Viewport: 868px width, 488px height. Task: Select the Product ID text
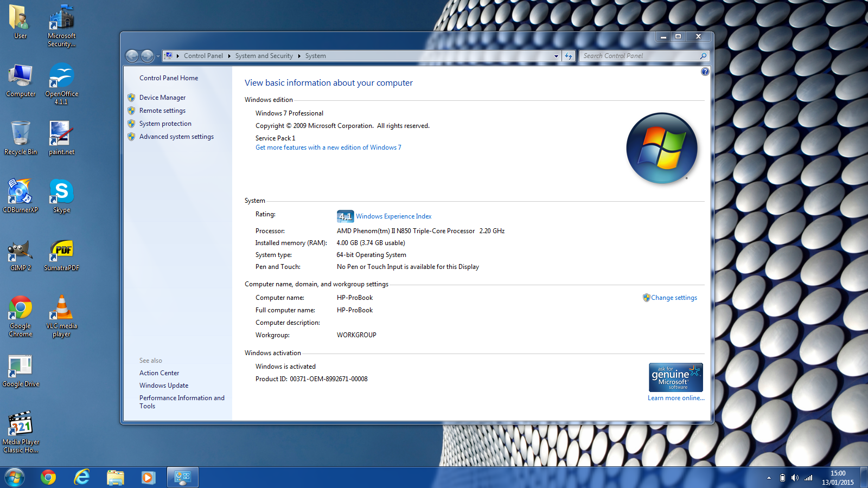coord(311,379)
